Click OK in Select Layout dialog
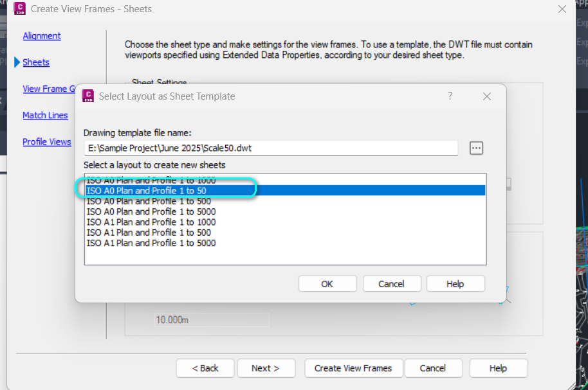 tap(327, 284)
